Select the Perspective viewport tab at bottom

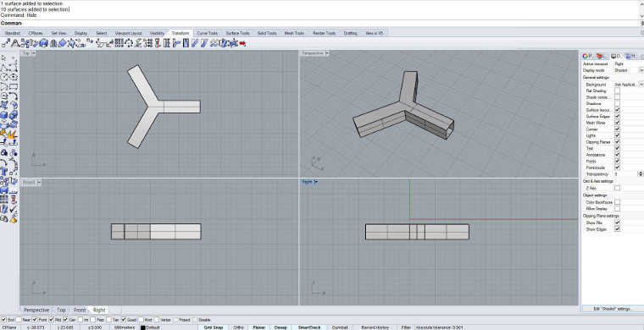(36, 310)
